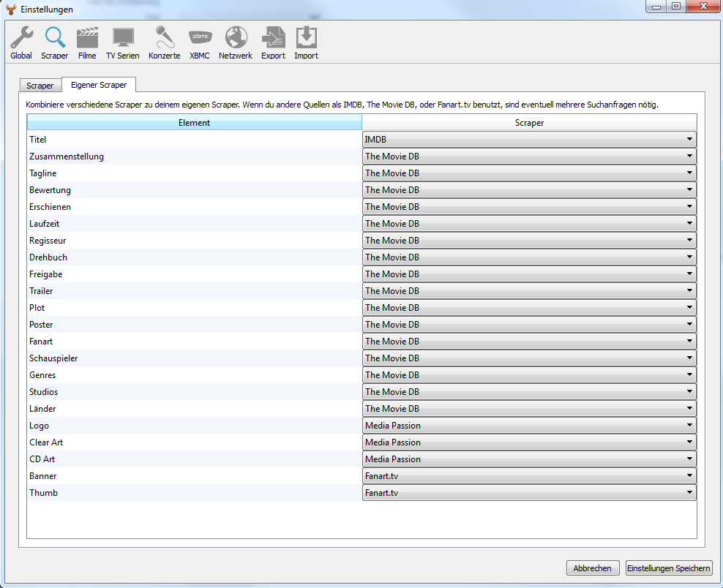Open Konzerte microphone settings

coord(164,38)
